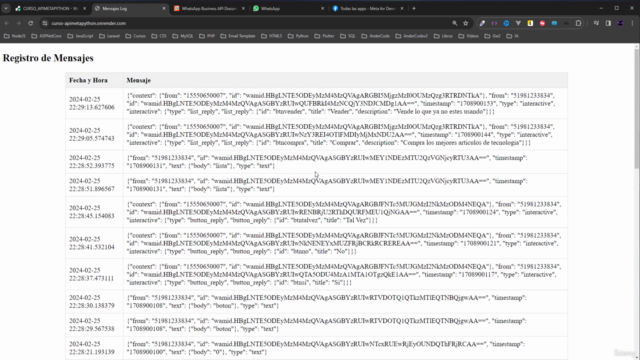Open the JavaScript bookmarks folder
Screen dimensions: 640x360
tap(80, 36)
